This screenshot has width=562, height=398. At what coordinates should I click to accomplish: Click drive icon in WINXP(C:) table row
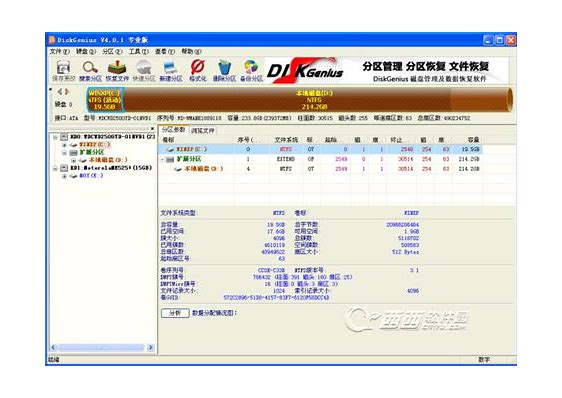170,149
